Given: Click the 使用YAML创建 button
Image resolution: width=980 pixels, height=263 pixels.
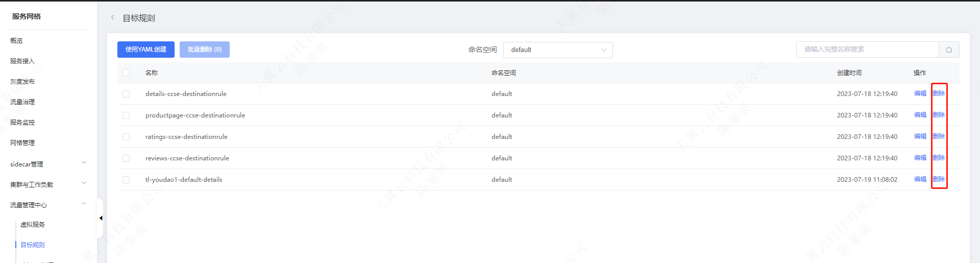Looking at the screenshot, I should pos(146,50).
